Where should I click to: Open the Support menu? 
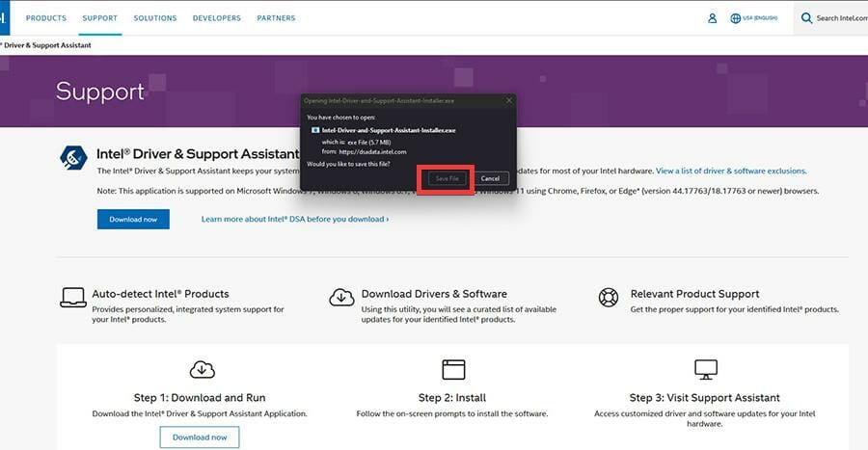tap(99, 18)
